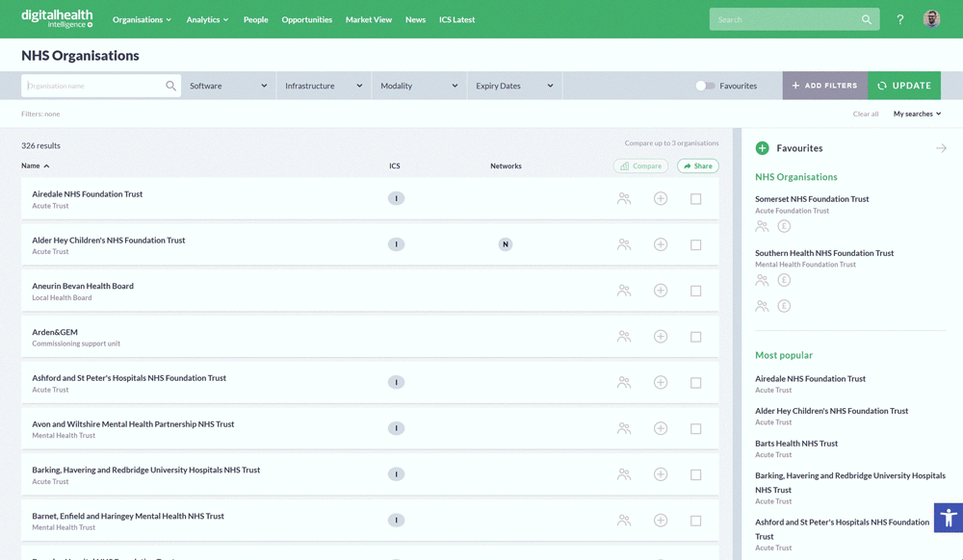Expand the My searches dropdown

(x=917, y=114)
